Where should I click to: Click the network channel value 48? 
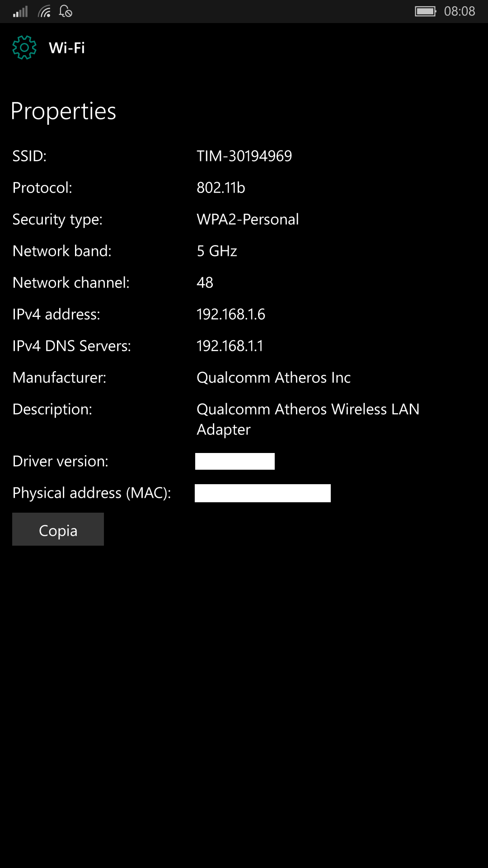click(205, 283)
